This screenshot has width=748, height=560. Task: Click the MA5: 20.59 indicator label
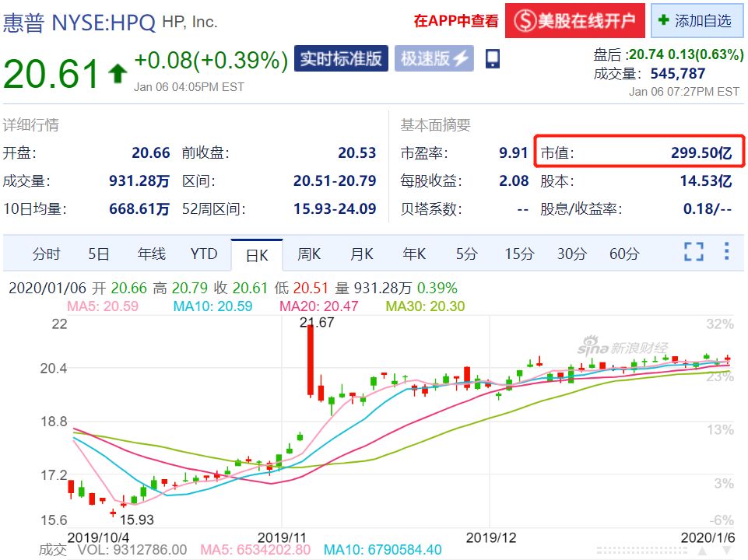tap(103, 306)
